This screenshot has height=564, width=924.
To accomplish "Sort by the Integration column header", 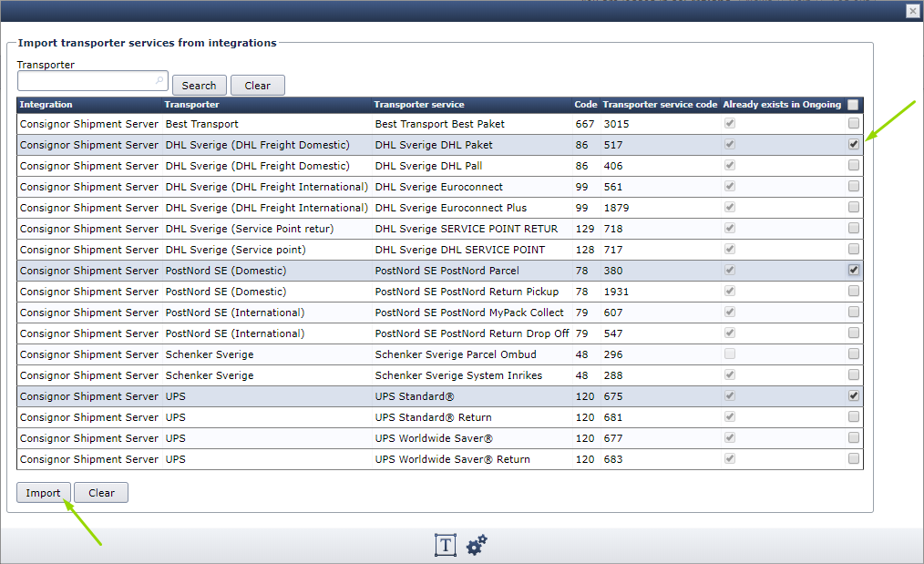I will click(46, 105).
